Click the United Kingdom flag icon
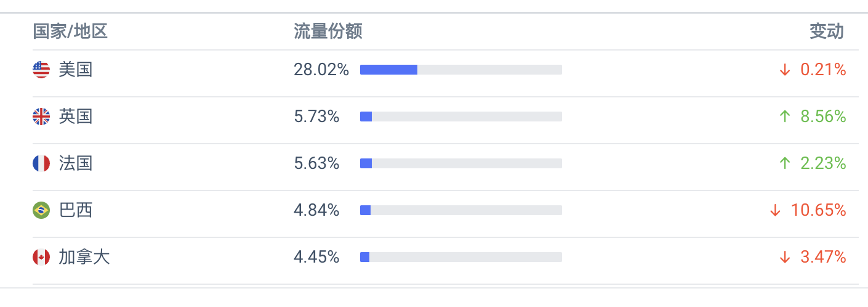This screenshot has height=307, width=868. click(x=41, y=117)
